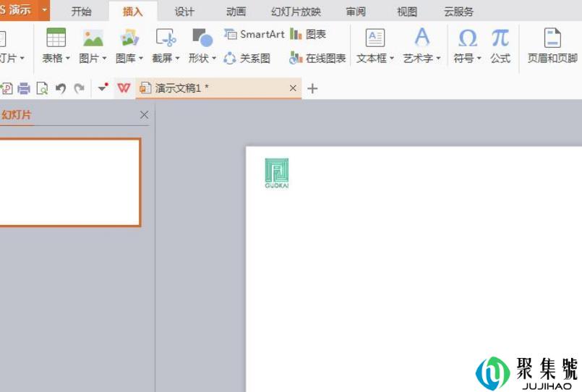Image resolution: width=582 pixels, height=392 pixels.
Task: Expand the Text Box (文本框) dropdown
Action: (x=392, y=59)
